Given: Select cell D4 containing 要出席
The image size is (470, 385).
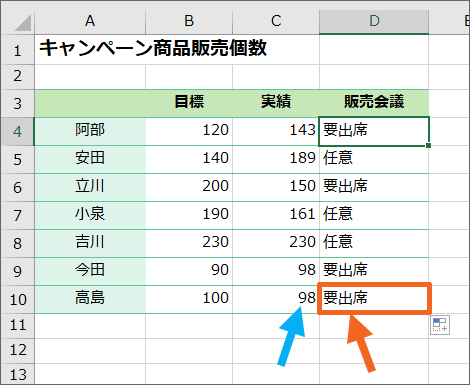Looking at the screenshot, I should click(x=374, y=131).
